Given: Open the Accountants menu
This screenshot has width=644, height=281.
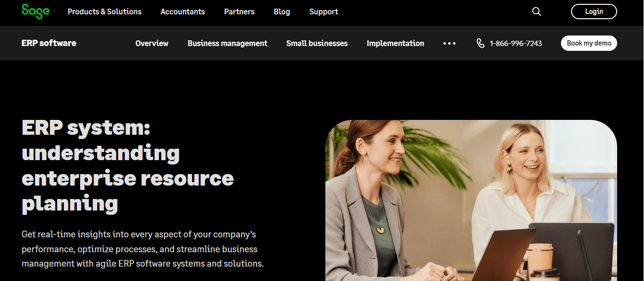Looking at the screenshot, I should click(183, 12).
